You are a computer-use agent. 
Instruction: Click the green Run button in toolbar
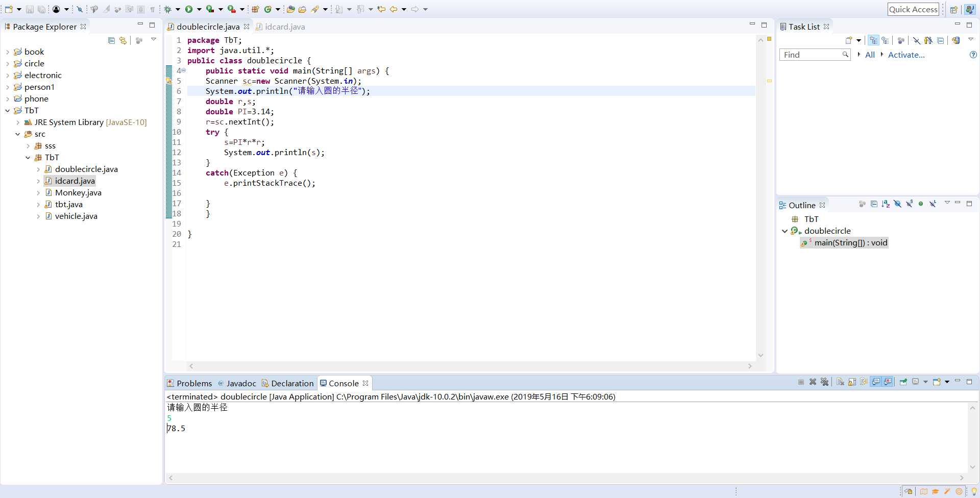(189, 9)
